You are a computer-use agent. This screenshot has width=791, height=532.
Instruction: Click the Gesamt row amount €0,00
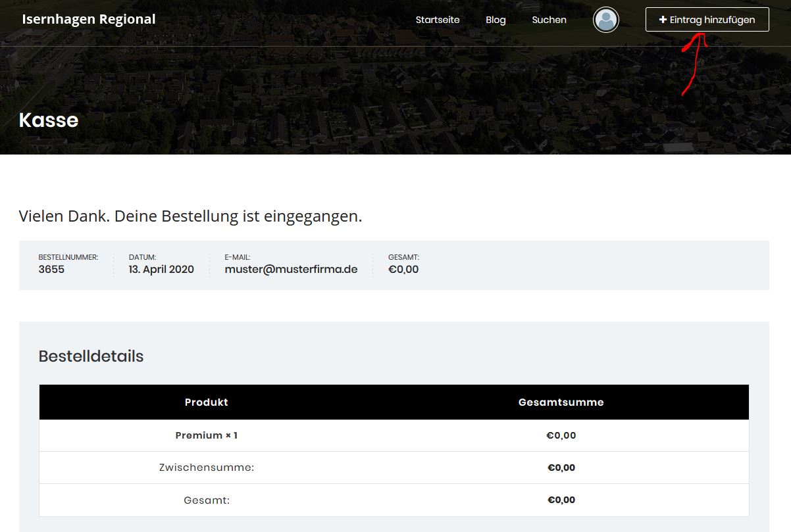coord(561,500)
